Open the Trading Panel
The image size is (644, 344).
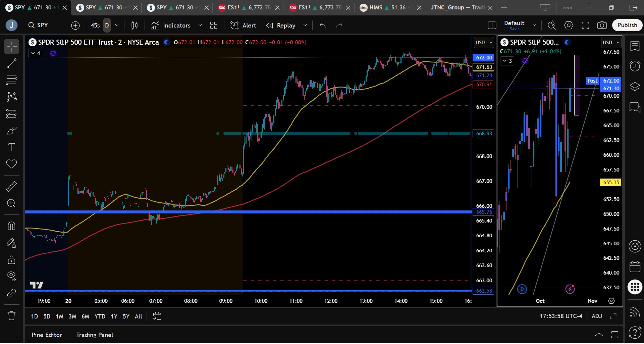point(95,335)
